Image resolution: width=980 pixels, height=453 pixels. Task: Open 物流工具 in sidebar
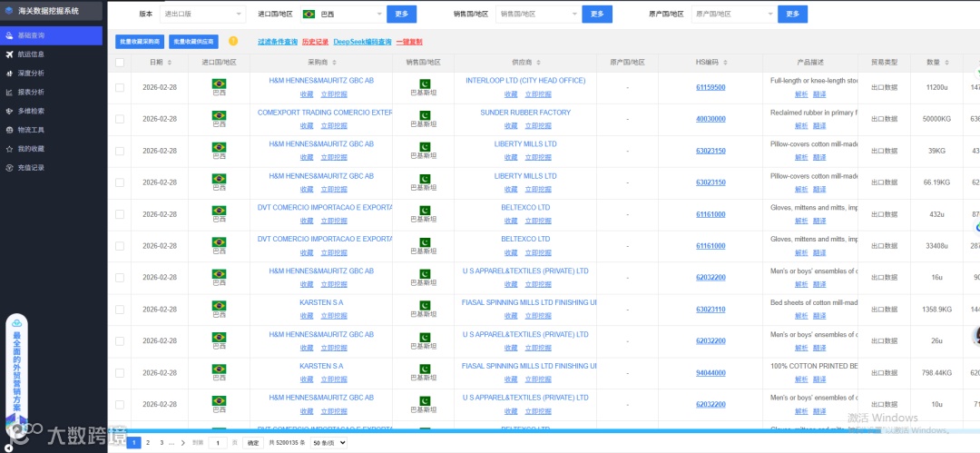tap(51, 130)
